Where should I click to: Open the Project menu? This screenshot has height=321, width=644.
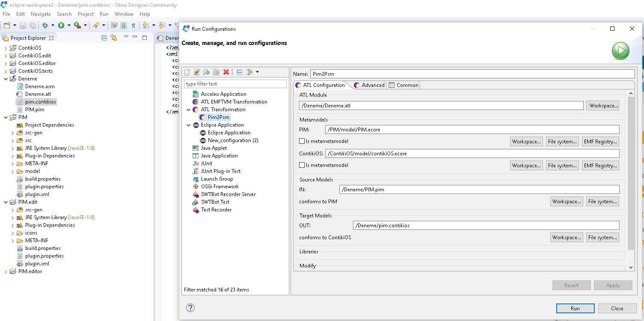86,14
